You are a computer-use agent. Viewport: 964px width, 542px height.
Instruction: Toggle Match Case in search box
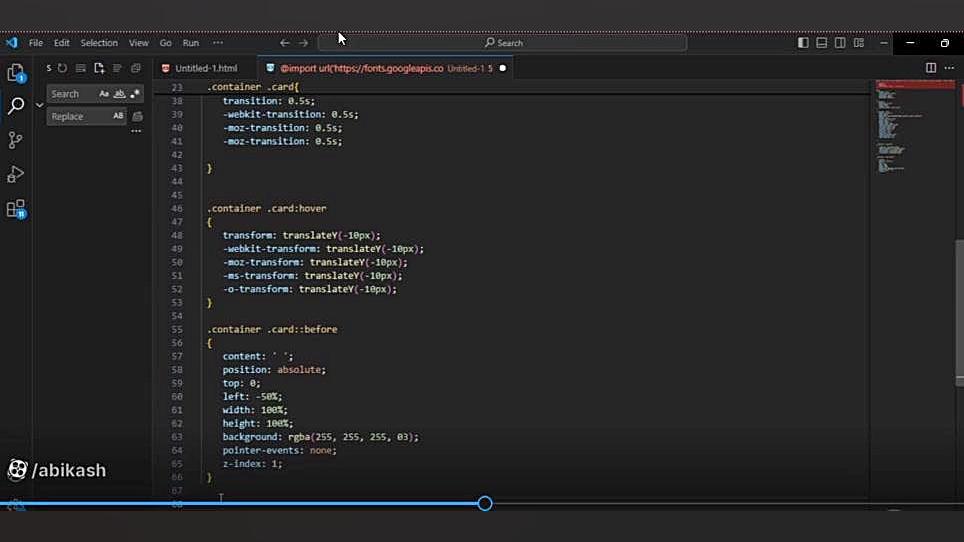tap(103, 94)
